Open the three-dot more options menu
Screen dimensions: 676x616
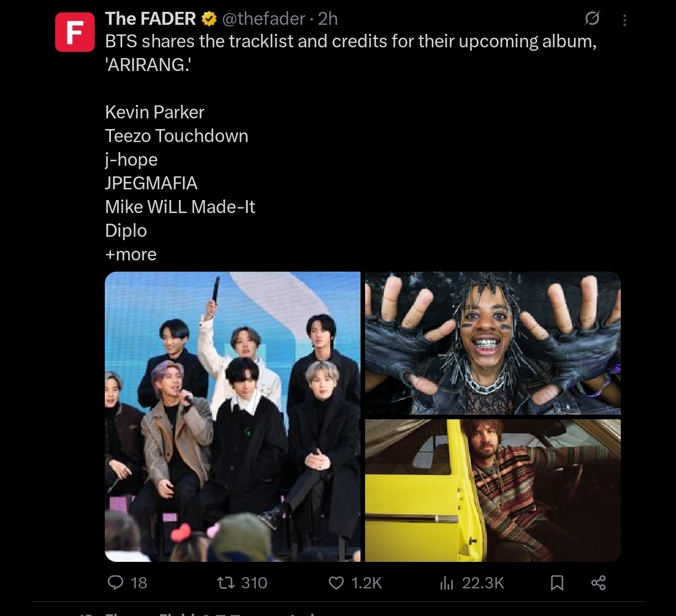(x=624, y=20)
